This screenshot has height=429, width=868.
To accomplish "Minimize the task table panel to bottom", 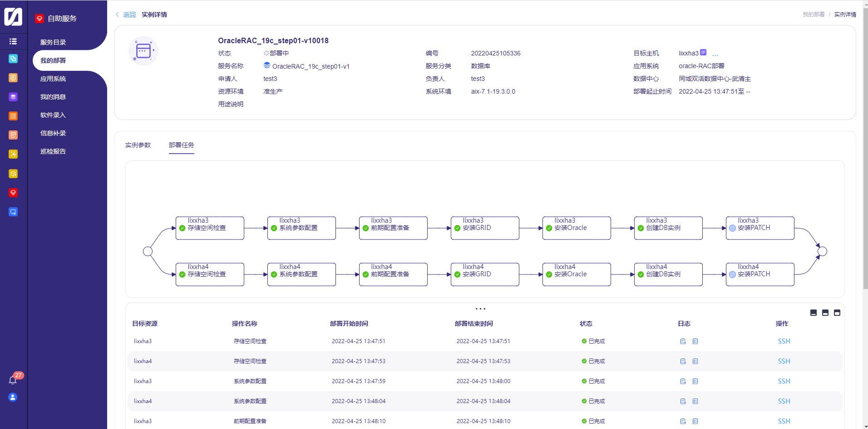I will click(x=813, y=313).
